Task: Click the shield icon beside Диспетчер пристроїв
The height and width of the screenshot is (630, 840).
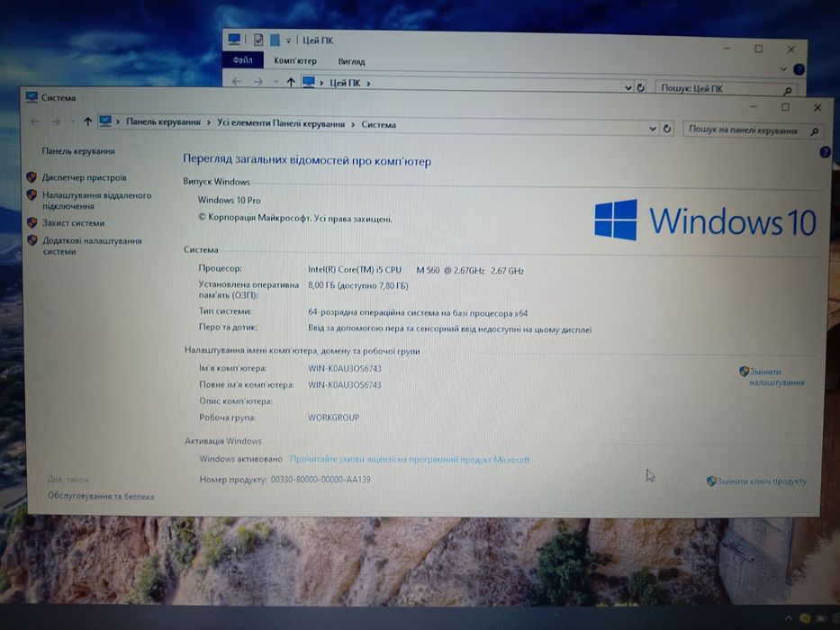Action: (x=32, y=176)
